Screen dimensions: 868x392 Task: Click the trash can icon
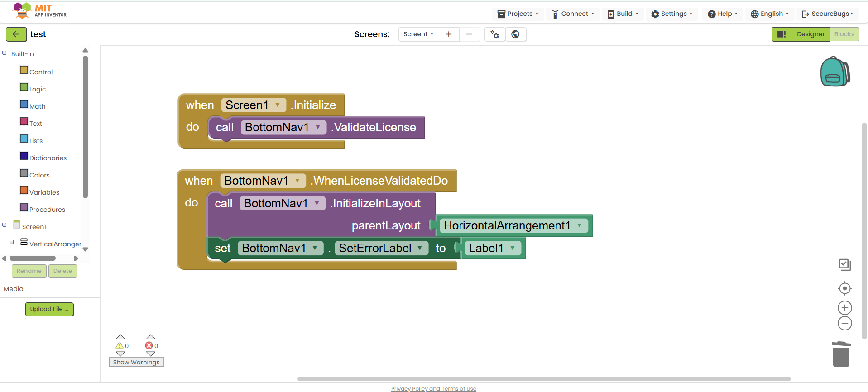841,354
